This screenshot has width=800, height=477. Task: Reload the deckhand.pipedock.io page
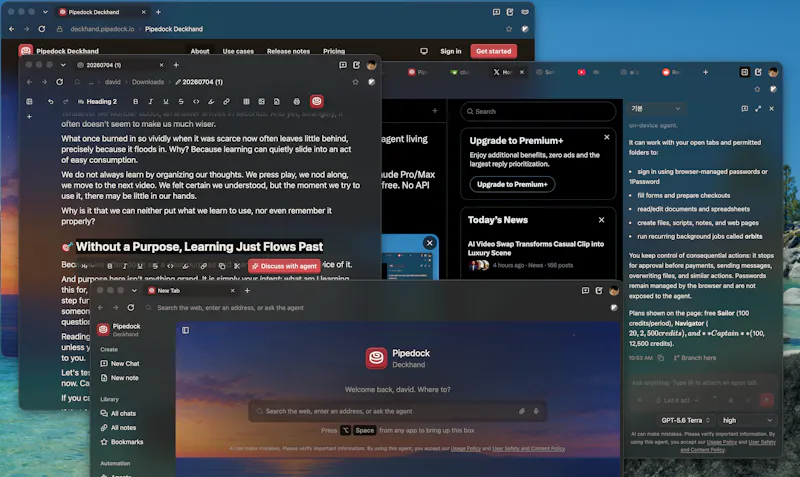[x=42, y=29]
